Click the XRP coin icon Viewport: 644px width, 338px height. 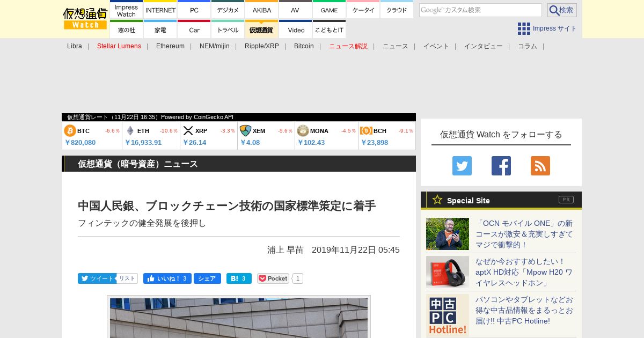coord(188,131)
